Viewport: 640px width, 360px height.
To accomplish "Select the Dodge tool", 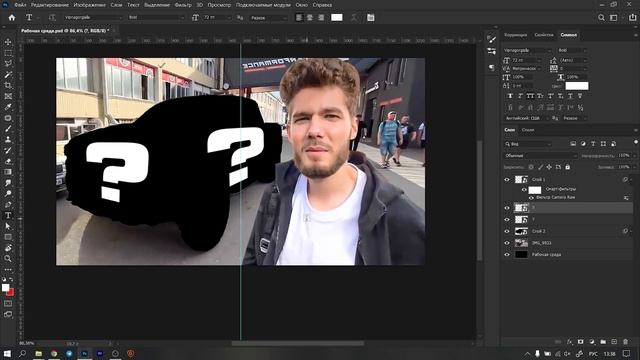I will 8,193.
